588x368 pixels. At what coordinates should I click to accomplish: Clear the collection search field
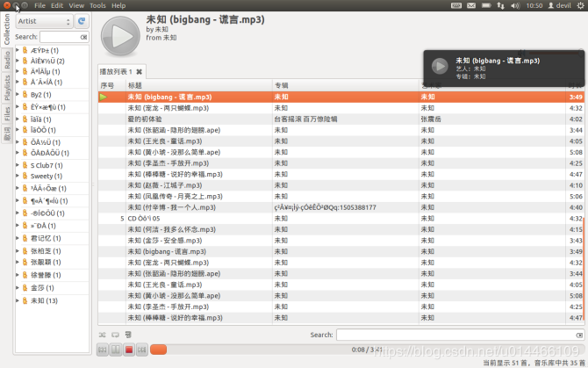(x=83, y=37)
